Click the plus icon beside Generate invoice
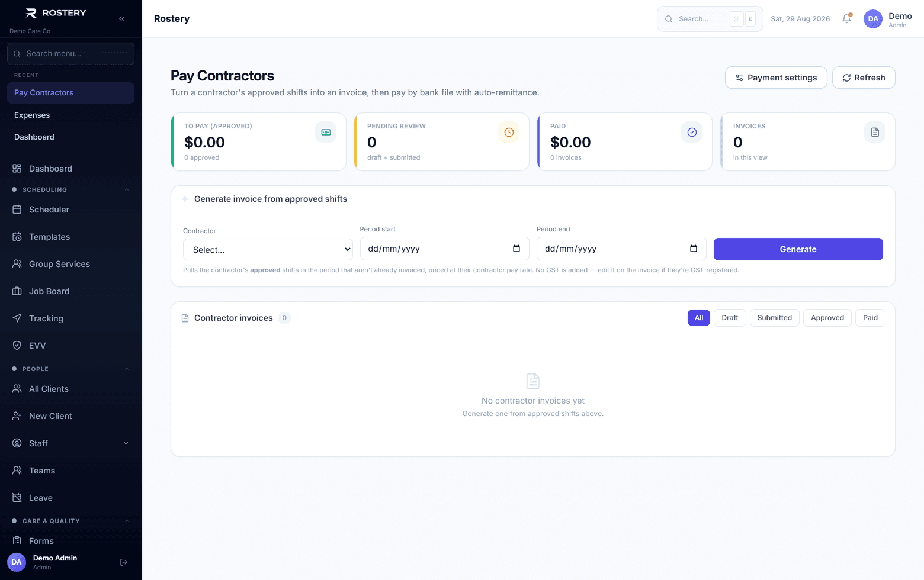The height and width of the screenshot is (580, 924). pyautogui.click(x=185, y=199)
